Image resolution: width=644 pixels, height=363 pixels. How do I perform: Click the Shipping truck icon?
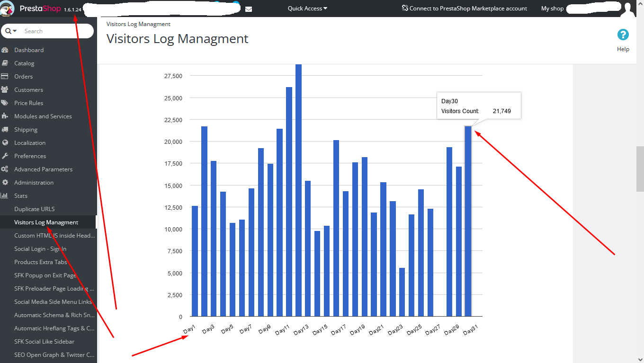tap(5, 130)
